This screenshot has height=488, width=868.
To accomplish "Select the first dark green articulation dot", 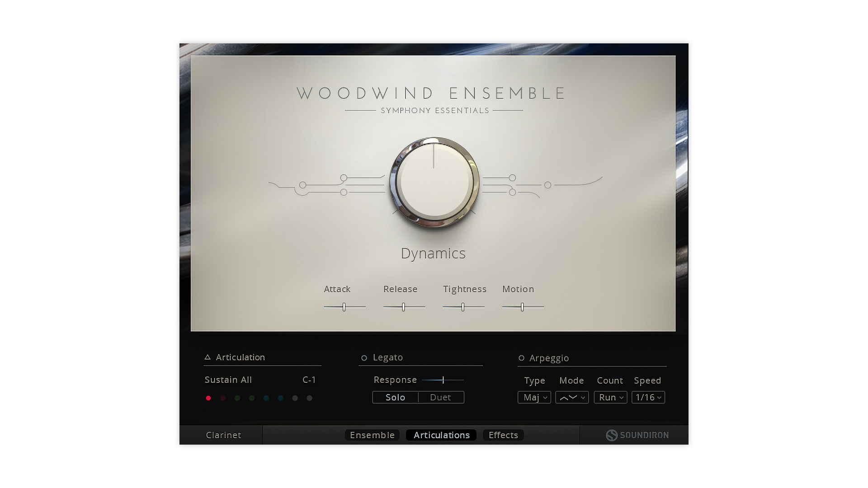I will pyautogui.click(x=237, y=398).
